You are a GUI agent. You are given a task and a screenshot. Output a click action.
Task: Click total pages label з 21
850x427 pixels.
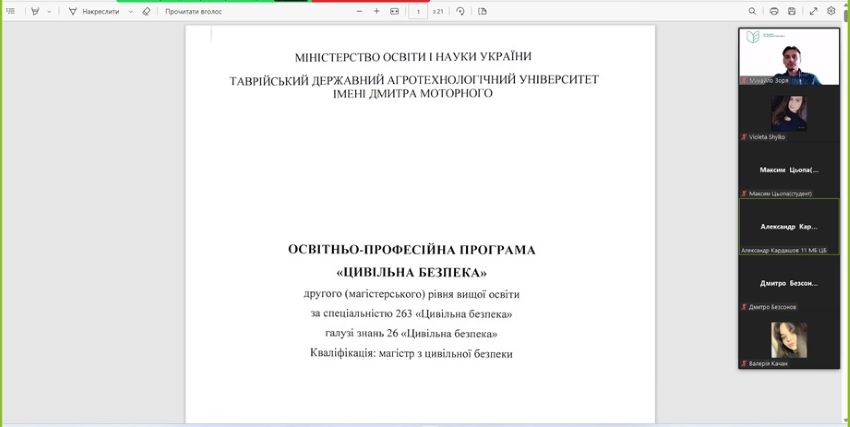[438, 11]
